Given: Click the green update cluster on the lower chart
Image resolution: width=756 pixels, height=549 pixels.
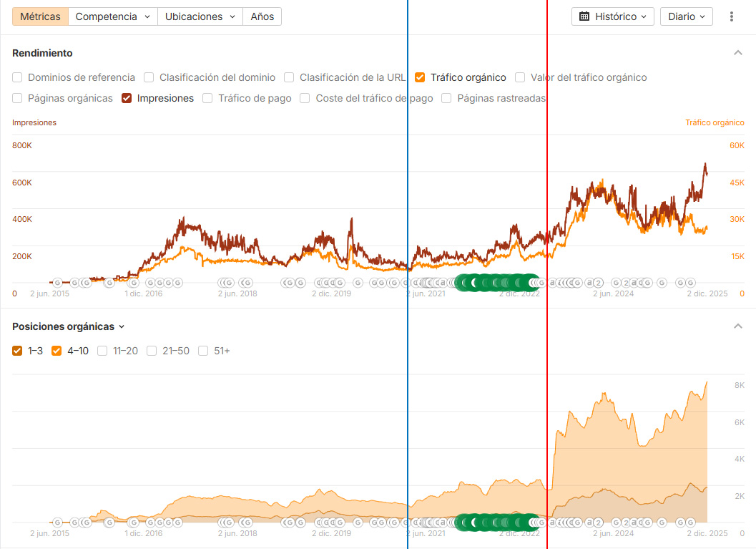Looking at the screenshot, I should pyautogui.click(x=496, y=523).
